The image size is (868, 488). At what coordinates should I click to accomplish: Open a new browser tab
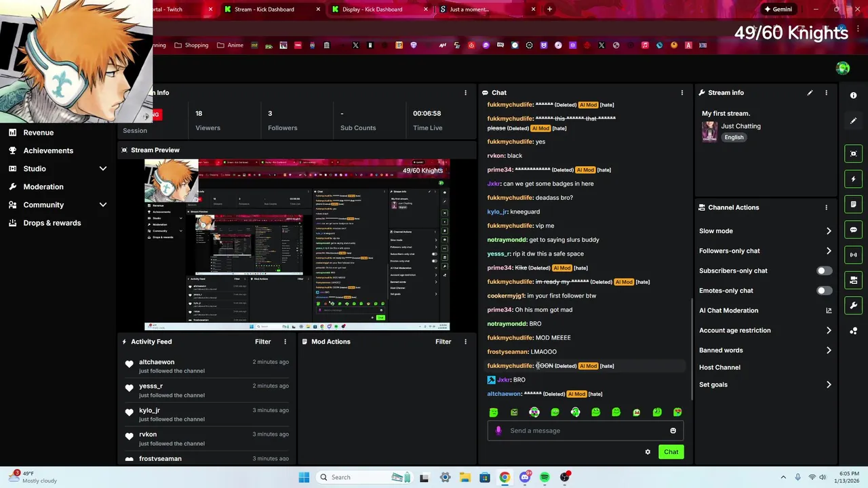pyautogui.click(x=549, y=9)
